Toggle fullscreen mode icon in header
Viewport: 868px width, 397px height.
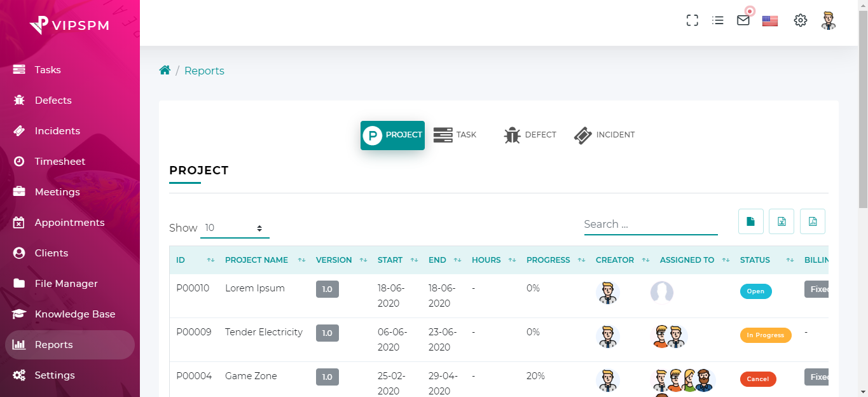[692, 20]
